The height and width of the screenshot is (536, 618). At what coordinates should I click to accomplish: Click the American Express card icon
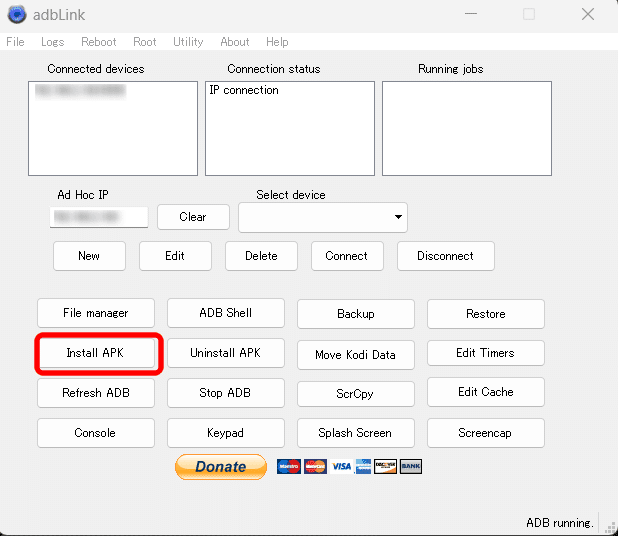[363, 467]
